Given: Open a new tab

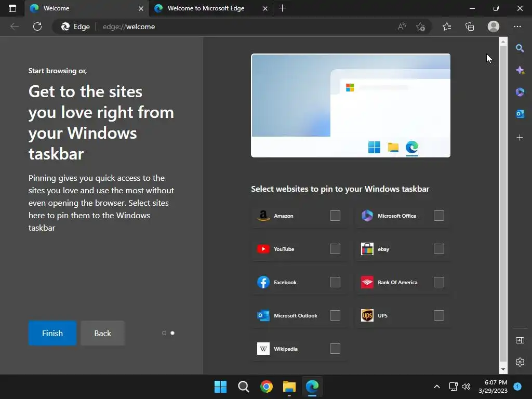Looking at the screenshot, I should 282,8.
